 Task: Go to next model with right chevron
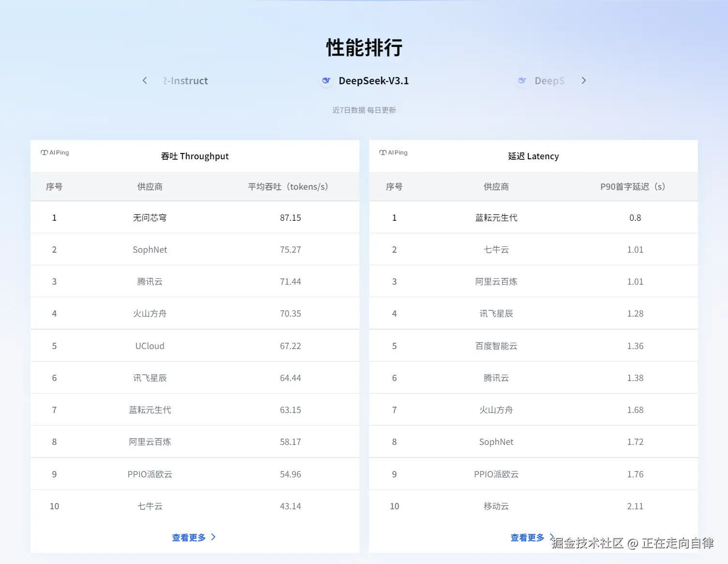coord(584,80)
